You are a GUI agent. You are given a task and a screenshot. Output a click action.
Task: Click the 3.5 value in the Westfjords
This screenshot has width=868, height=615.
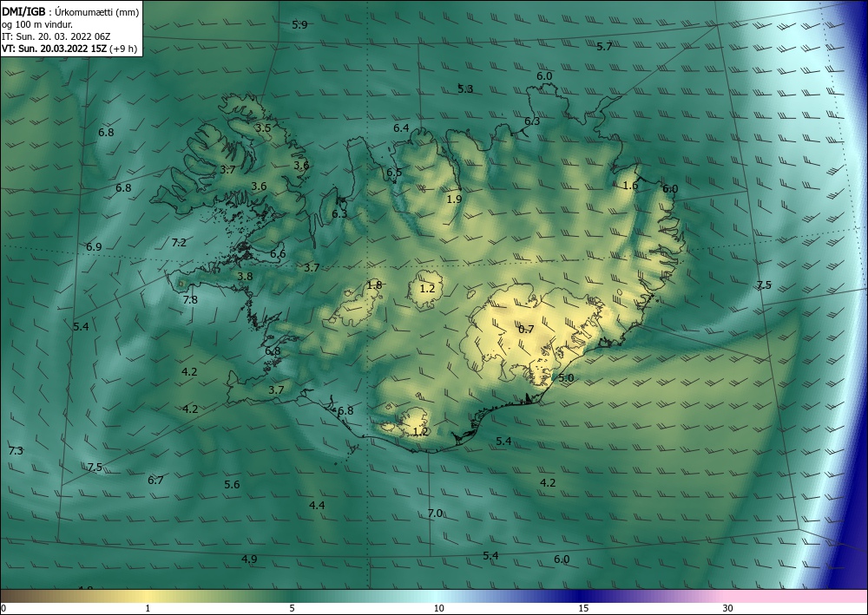263,128
